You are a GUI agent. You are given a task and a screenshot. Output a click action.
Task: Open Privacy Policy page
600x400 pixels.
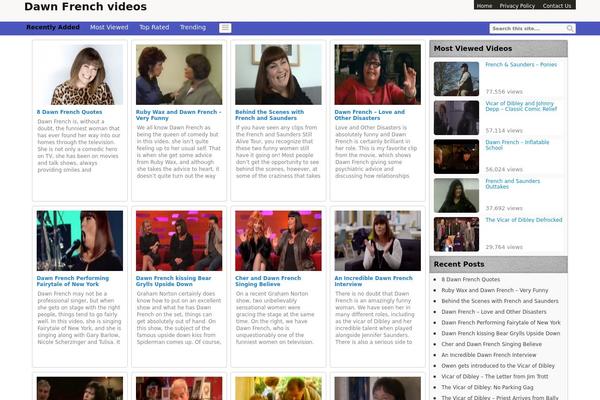click(x=517, y=6)
